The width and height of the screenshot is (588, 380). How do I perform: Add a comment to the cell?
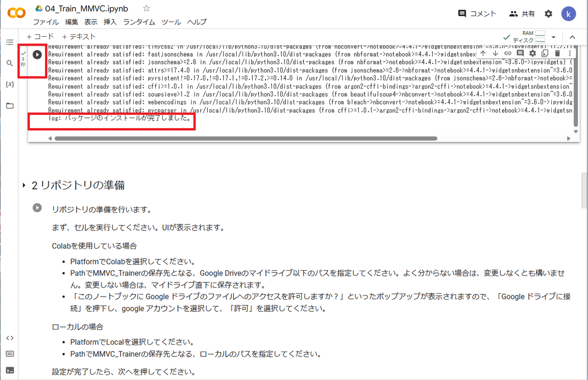pyautogui.click(x=520, y=53)
